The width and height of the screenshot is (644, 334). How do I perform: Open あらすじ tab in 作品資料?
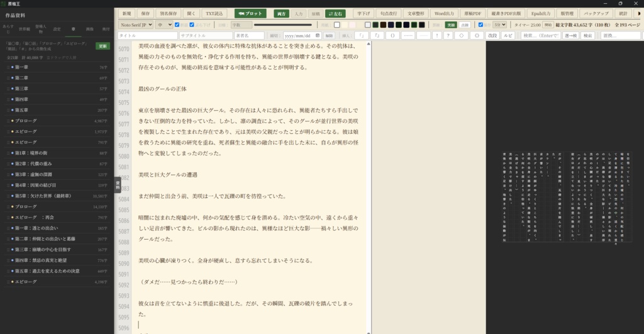pos(8,29)
